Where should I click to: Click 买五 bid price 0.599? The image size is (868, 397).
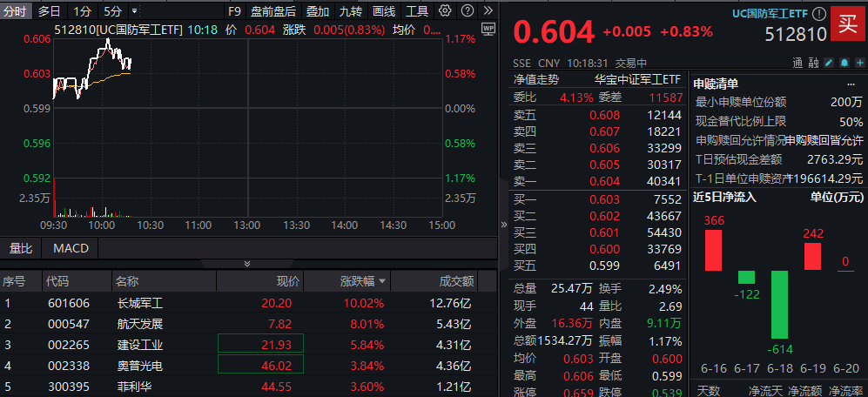(604, 266)
